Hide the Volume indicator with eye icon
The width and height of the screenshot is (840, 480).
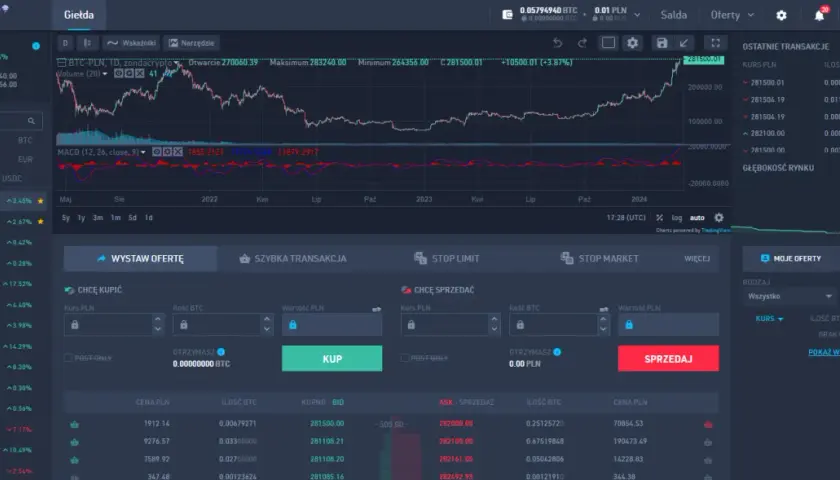tap(119, 73)
